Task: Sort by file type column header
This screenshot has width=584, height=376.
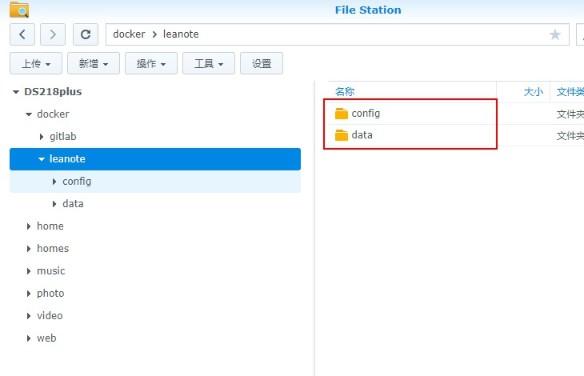Action: [x=570, y=92]
